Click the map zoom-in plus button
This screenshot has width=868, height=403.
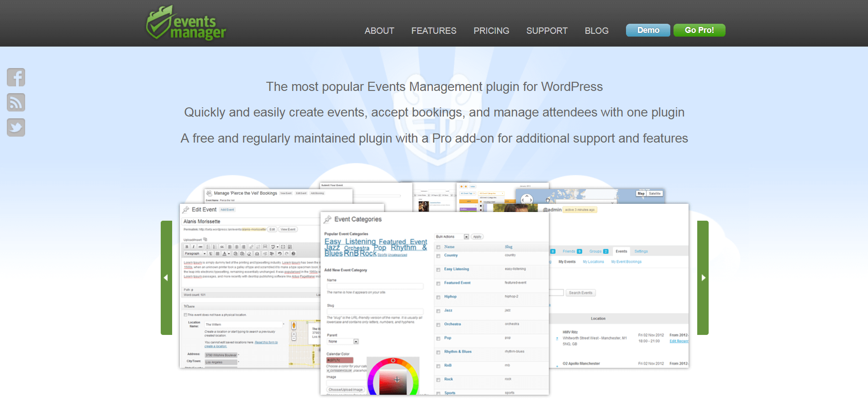[294, 334]
